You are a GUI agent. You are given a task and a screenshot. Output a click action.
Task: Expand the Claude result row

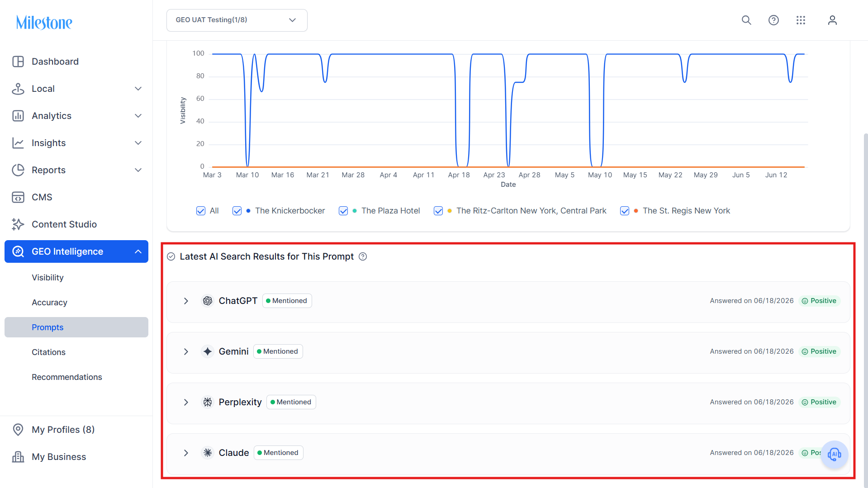(186, 453)
